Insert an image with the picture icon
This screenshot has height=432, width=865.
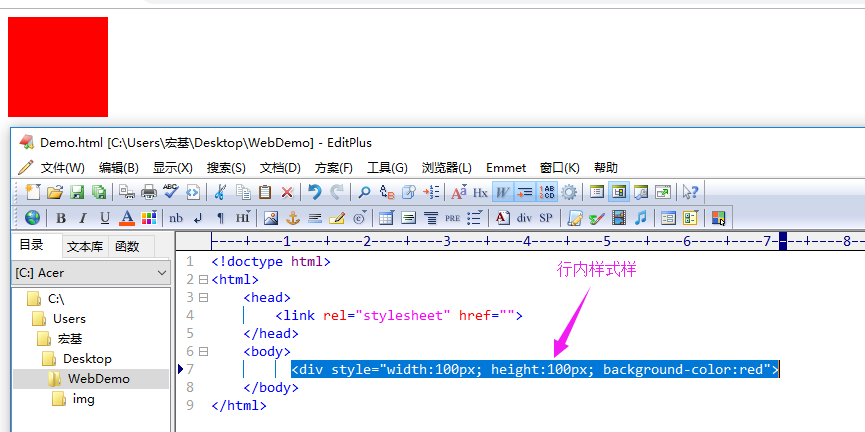[x=270, y=218]
